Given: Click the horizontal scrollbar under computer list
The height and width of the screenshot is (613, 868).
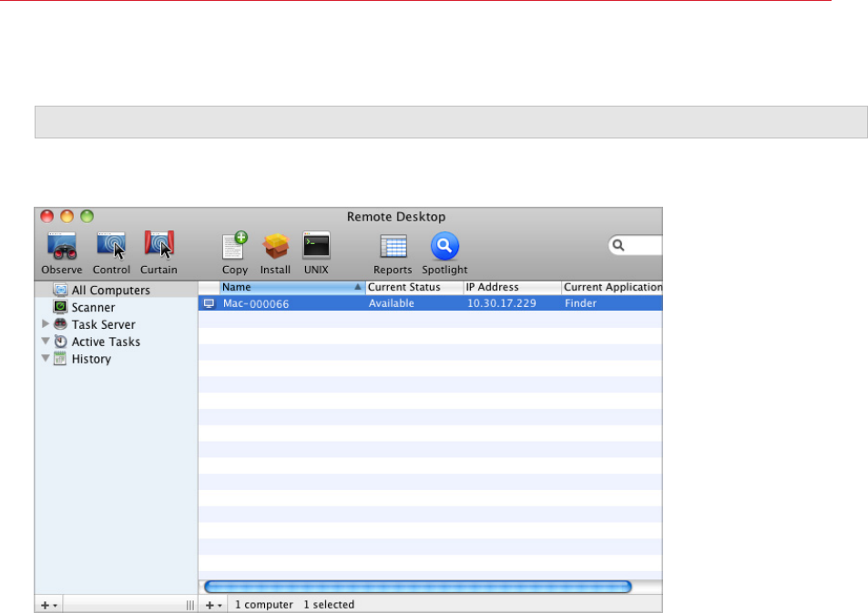Looking at the screenshot, I should coord(418,587).
